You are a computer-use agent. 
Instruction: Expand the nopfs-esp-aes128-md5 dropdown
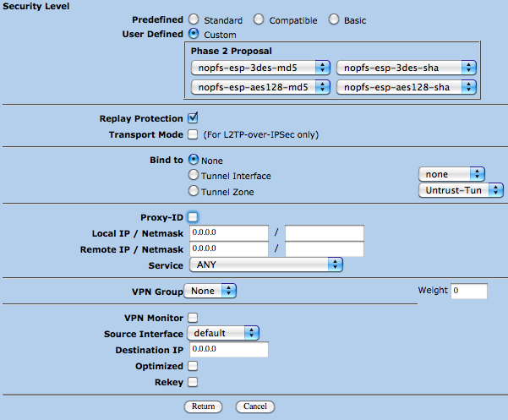click(260, 87)
